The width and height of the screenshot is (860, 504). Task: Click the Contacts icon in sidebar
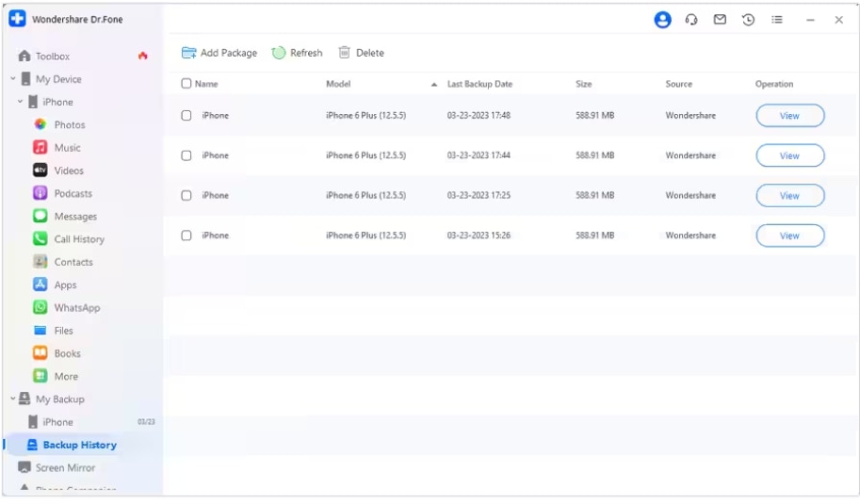(x=41, y=262)
